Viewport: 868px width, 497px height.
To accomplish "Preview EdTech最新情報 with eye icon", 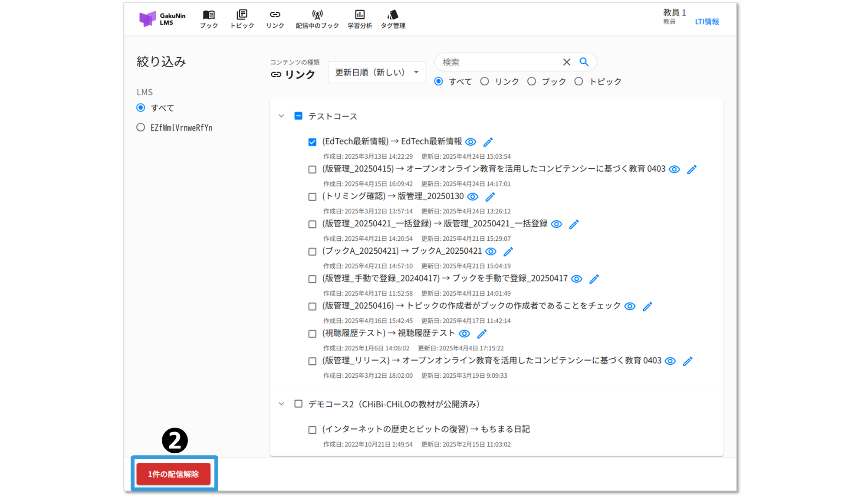I will (470, 142).
